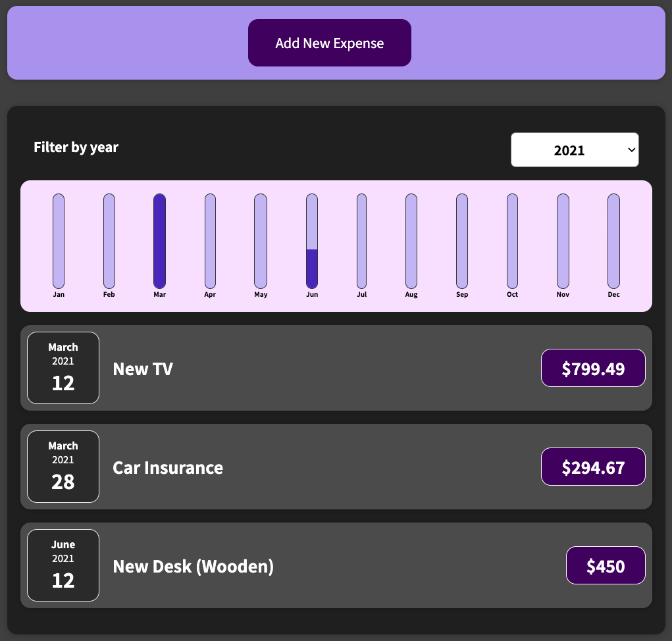672x641 pixels.
Task: Open the year filter dropdown showing 2021
Action: [x=575, y=150]
